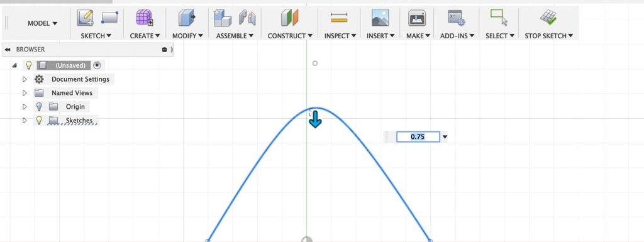Viewport: 644px width, 242px height.
Task: Click the New Component assemble icon
Action: click(222, 18)
